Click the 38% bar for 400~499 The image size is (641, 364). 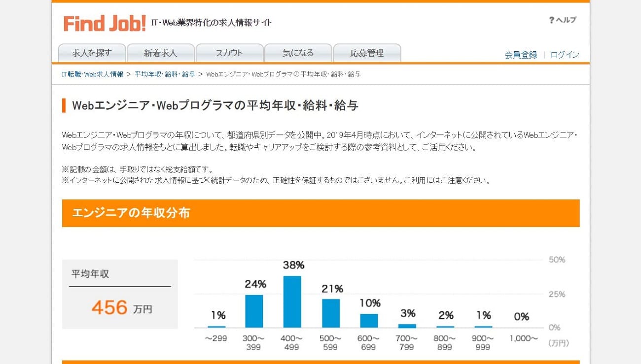(x=292, y=301)
